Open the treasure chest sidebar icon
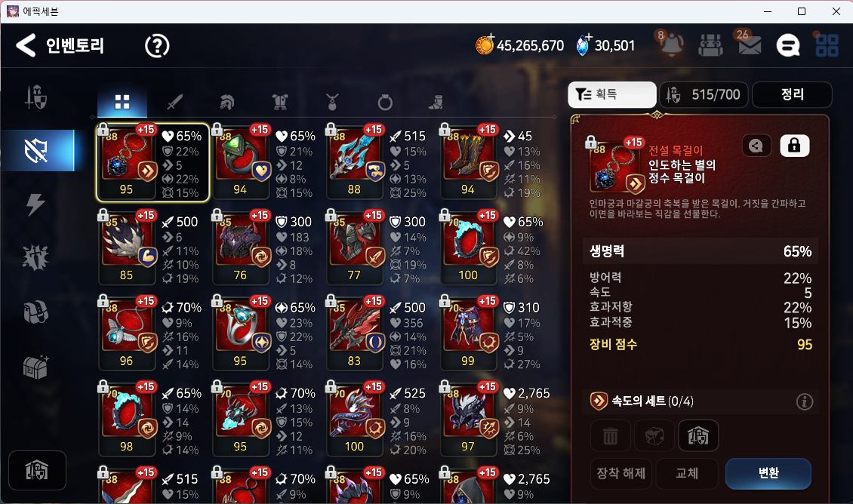The image size is (853, 504). click(x=36, y=367)
